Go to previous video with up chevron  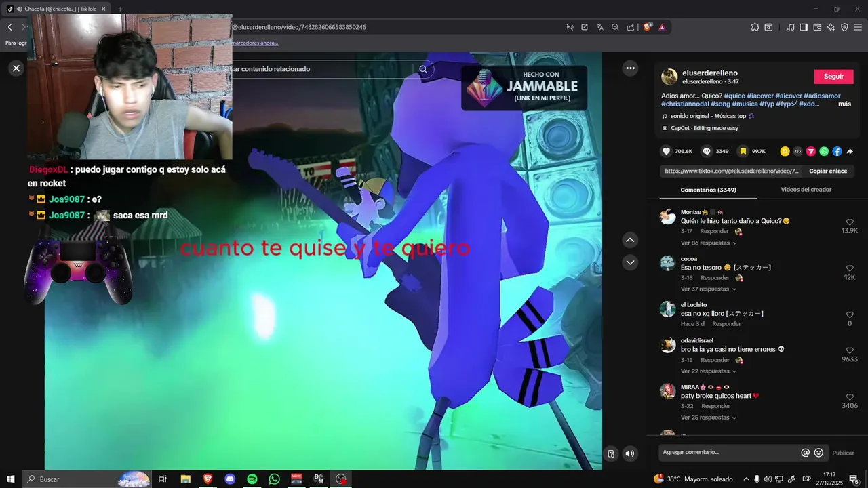[x=630, y=240]
